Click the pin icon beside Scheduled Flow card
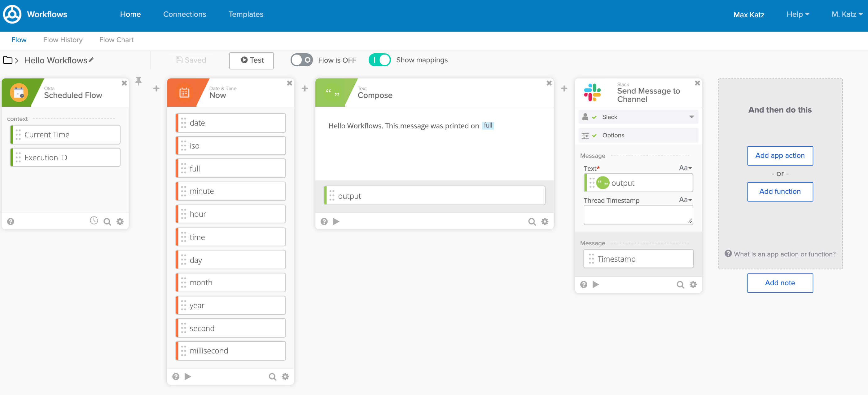 [138, 81]
